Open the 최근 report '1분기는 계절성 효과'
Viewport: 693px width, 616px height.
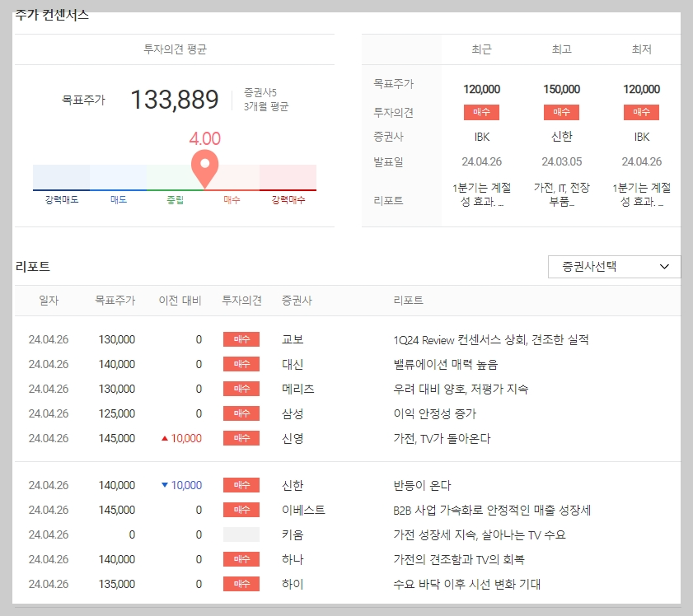click(x=482, y=194)
